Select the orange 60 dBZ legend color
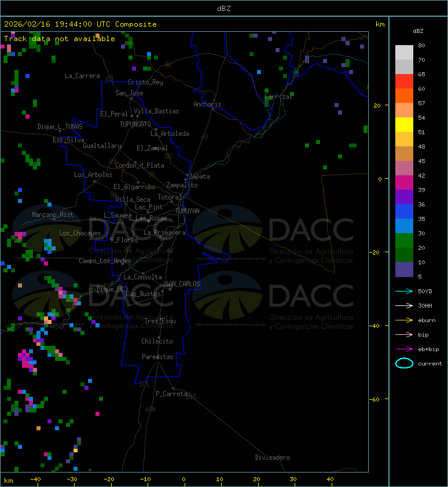The height and width of the screenshot is (487, 448). [404, 95]
